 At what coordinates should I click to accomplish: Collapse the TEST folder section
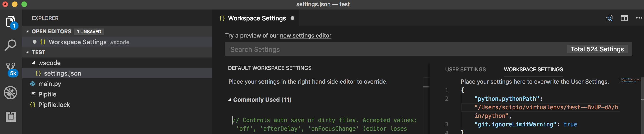[x=27, y=52]
